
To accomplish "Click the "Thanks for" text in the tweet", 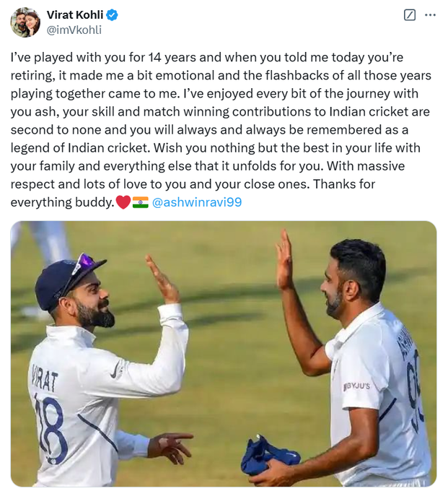I will point(344,184).
